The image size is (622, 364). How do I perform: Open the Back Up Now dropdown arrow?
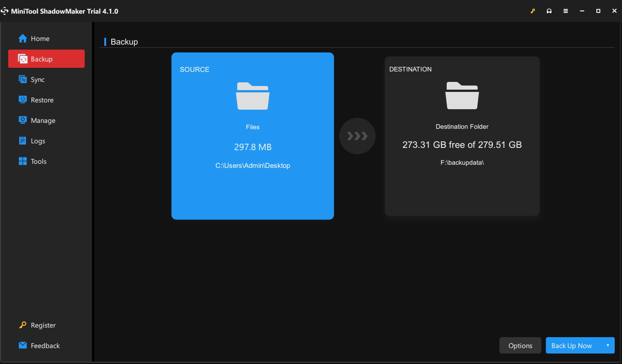[607, 345]
